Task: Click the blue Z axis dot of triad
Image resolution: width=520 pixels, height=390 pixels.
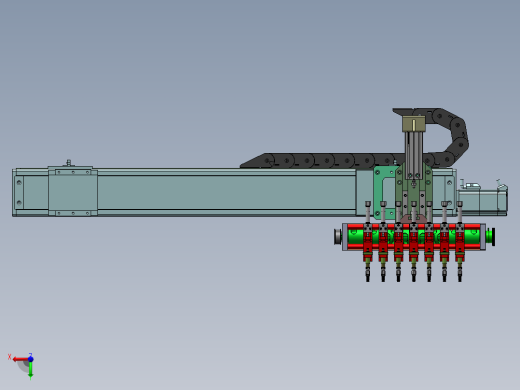Action: (x=30, y=359)
